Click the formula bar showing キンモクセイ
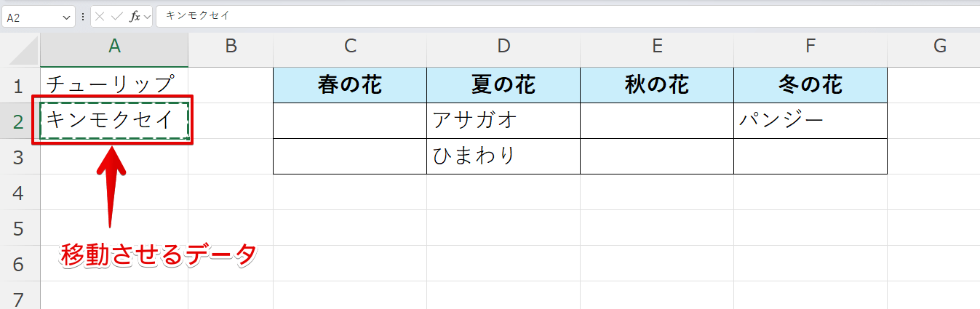 (509, 16)
